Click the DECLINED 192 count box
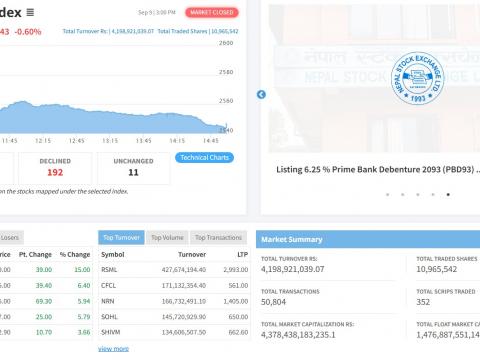The height and width of the screenshot is (360, 480). pyautogui.click(x=55, y=168)
